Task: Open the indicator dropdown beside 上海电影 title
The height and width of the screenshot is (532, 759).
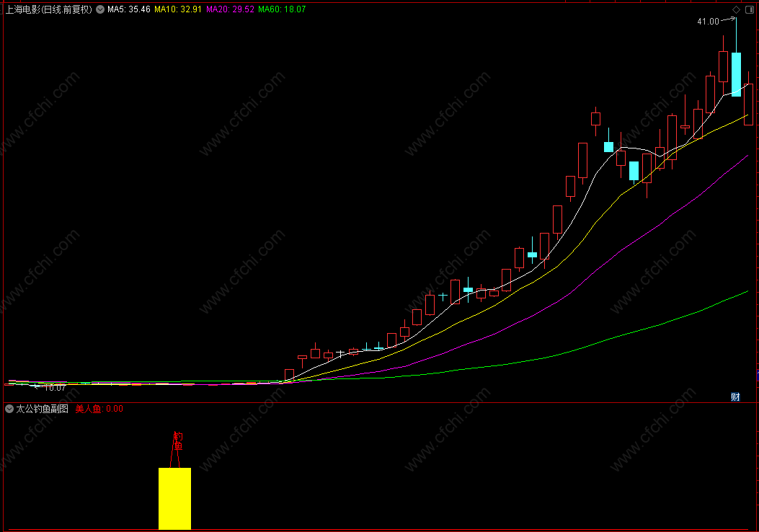Action: tap(100, 9)
